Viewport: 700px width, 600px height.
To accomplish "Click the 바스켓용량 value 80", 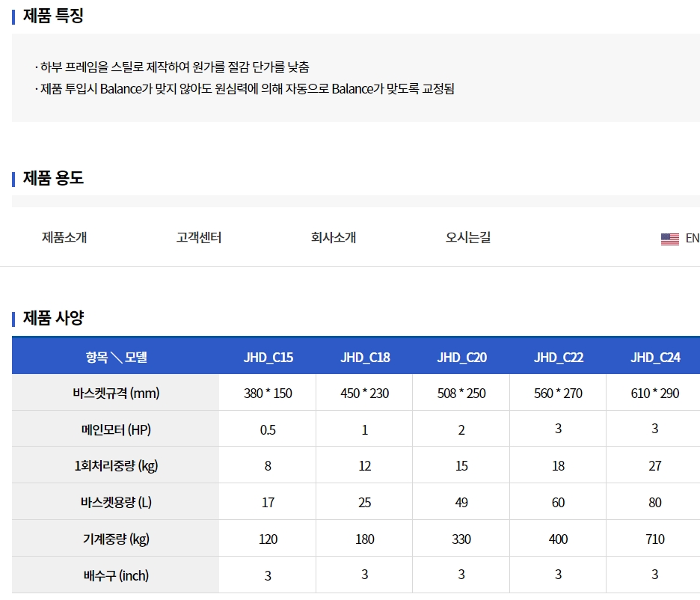I will pyautogui.click(x=655, y=502).
